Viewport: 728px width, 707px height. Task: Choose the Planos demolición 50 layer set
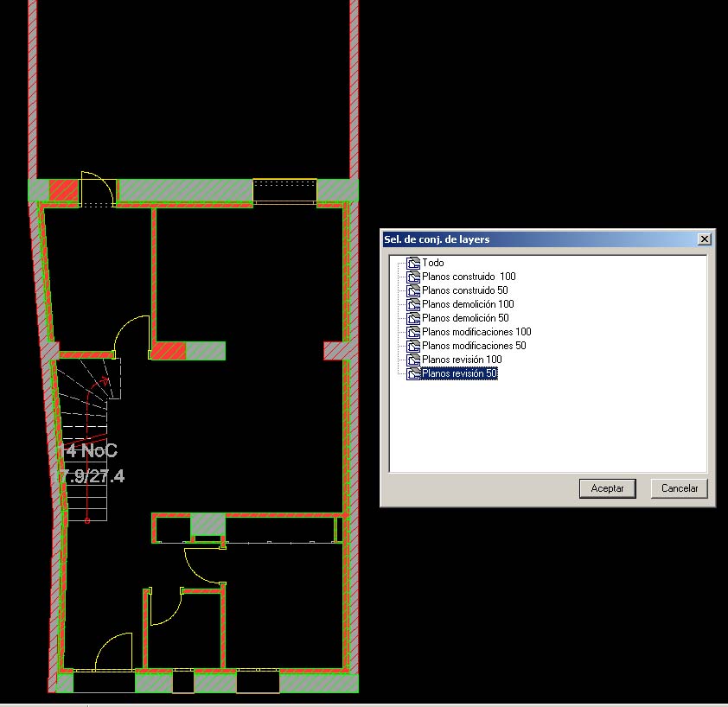[465, 318]
